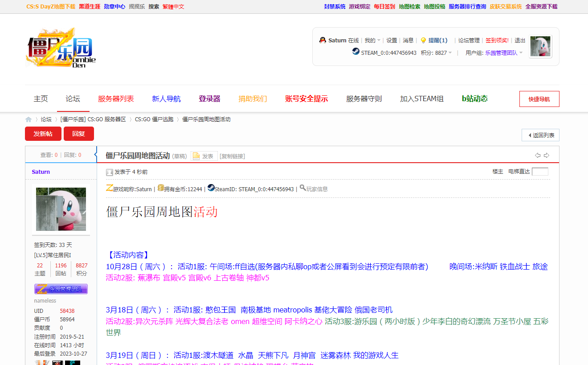This screenshot has width=588, height=365.
Task: Open the 服务器守则 nav tab
Action: coord(364,99)
